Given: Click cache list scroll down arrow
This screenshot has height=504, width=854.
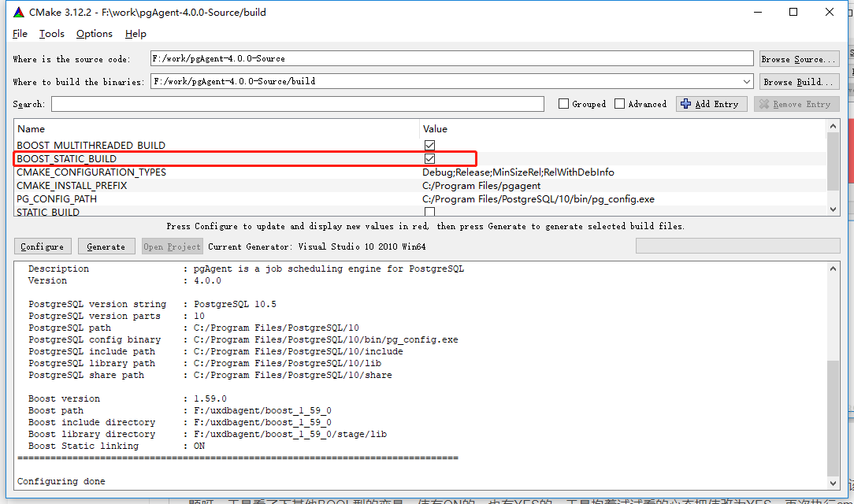Looking at the screenshot, I should (x=833, y=209).
